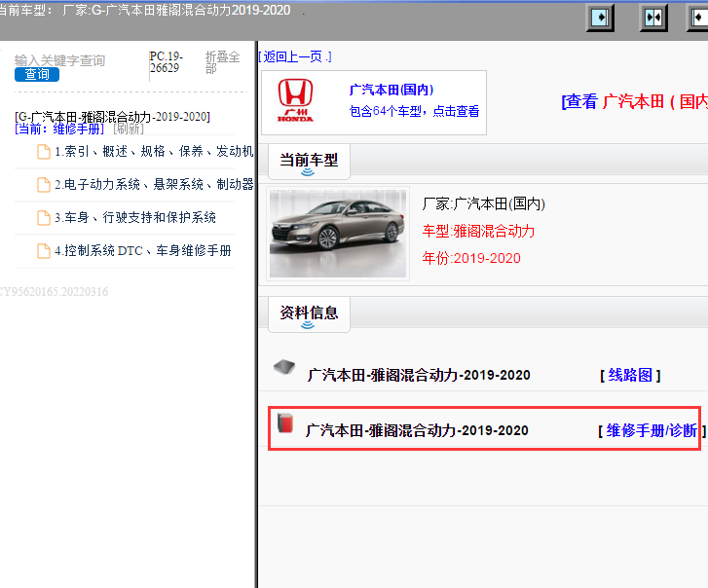The height and width of the screenshot is (588, 708).
Task: Open 广汽本田(国内) manufacturer link
Action: [391, 90]
